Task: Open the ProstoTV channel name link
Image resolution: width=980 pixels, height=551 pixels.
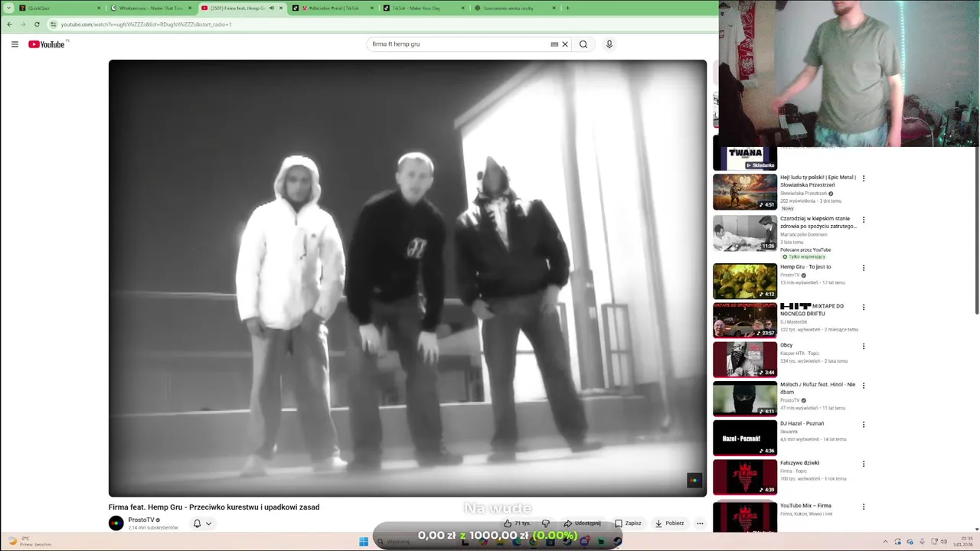Action: [141, 520]
